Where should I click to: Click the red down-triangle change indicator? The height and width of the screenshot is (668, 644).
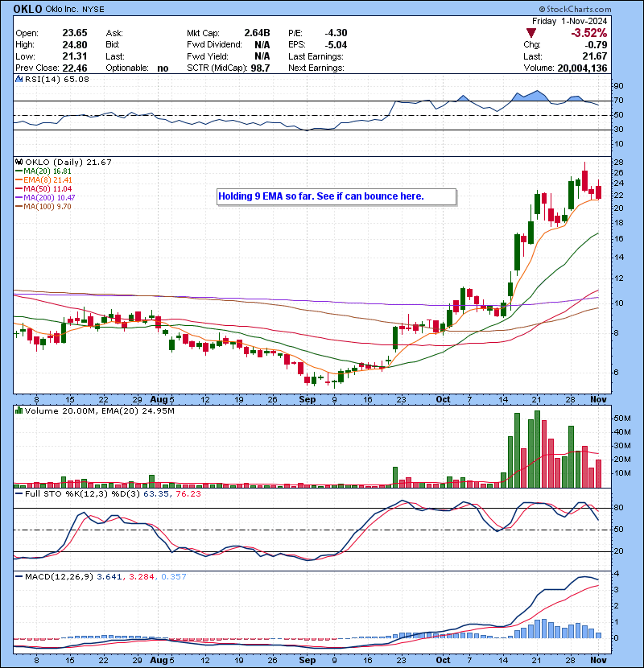(x=531, y=33)
